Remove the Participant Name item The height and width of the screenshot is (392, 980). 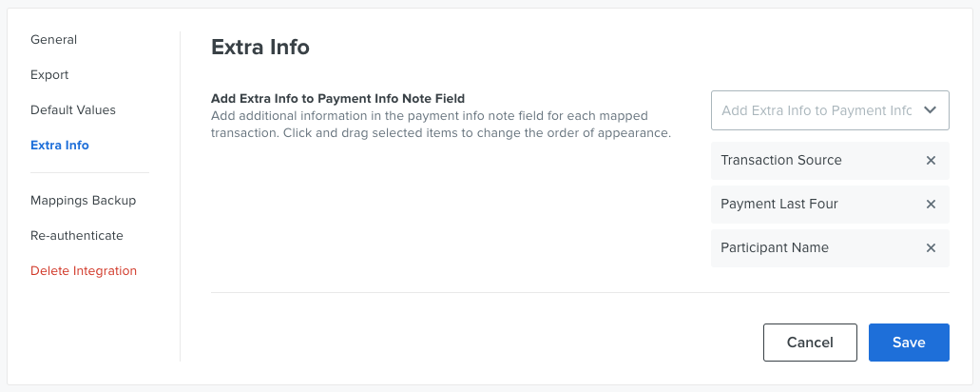click(931, 248)
